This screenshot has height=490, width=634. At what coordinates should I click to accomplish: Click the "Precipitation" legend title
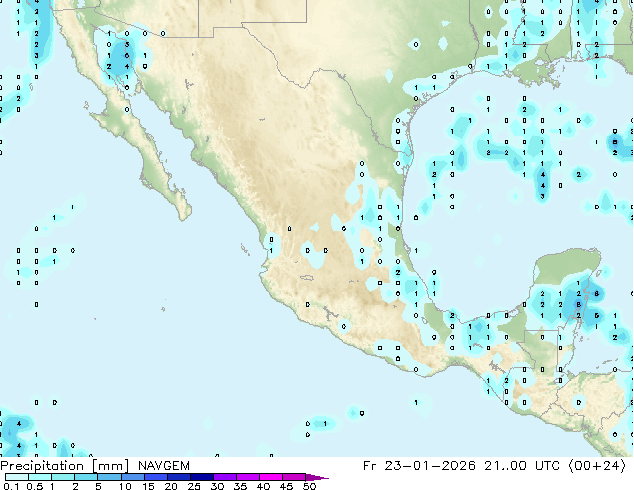pos(42,466)
